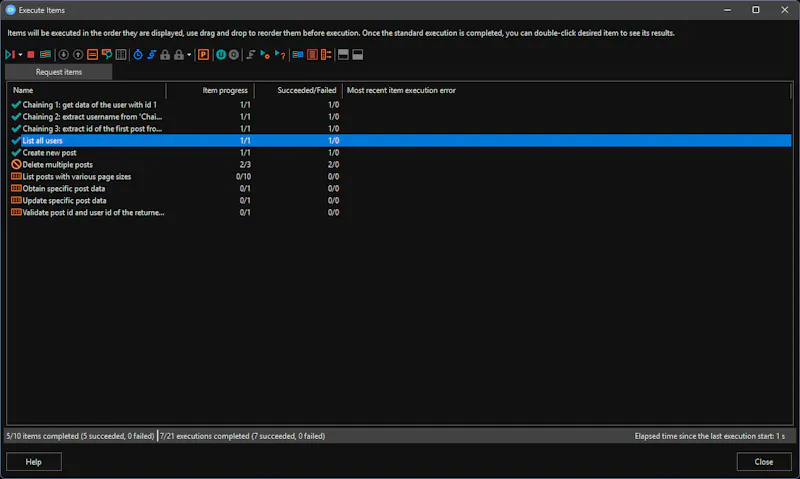Sort by the Name column header
Screen dimensions: 800x479
pos(86,90)
